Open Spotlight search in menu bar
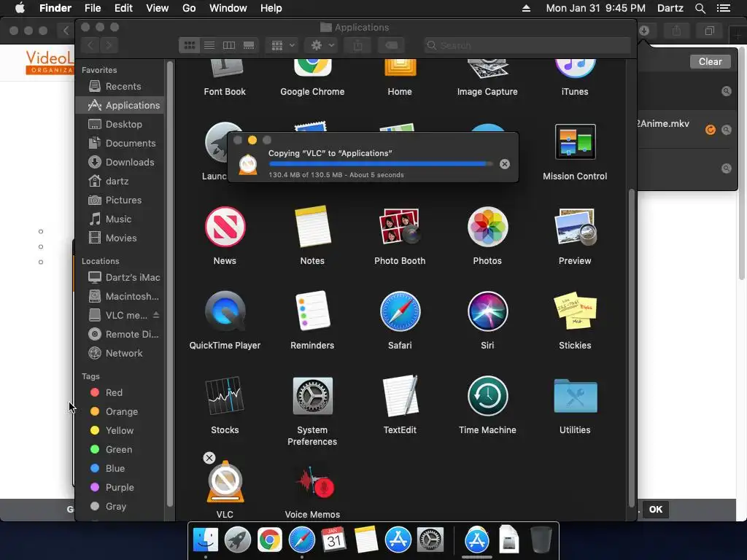Screen dimensions: 747x560 tap(700, 8)
